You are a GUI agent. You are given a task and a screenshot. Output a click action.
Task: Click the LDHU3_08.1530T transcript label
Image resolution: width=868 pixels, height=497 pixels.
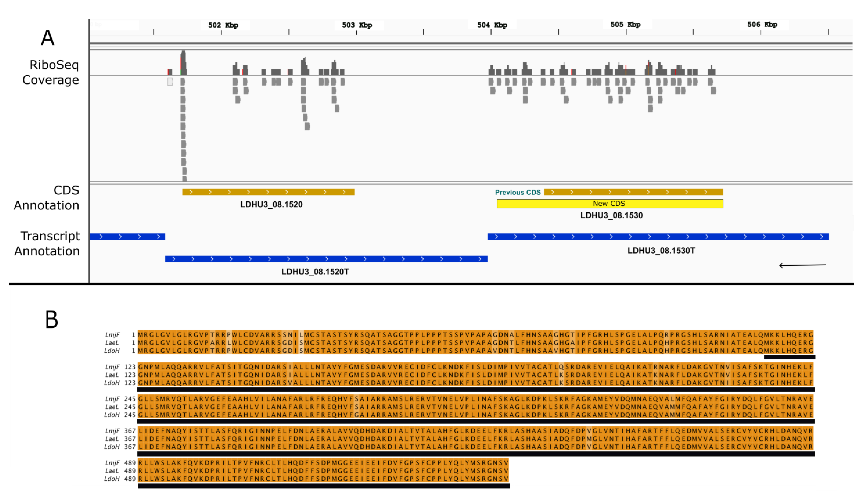(x=661, y=251)
